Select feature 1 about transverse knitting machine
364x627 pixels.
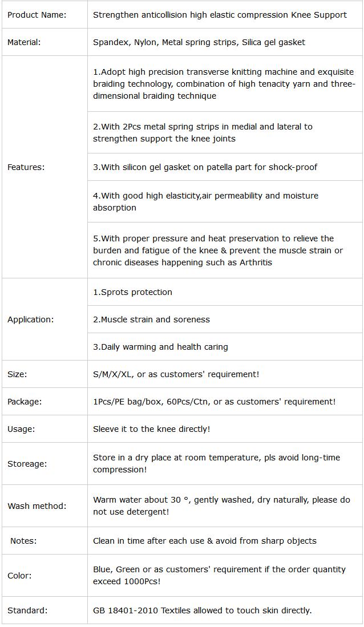pos(224,84)
